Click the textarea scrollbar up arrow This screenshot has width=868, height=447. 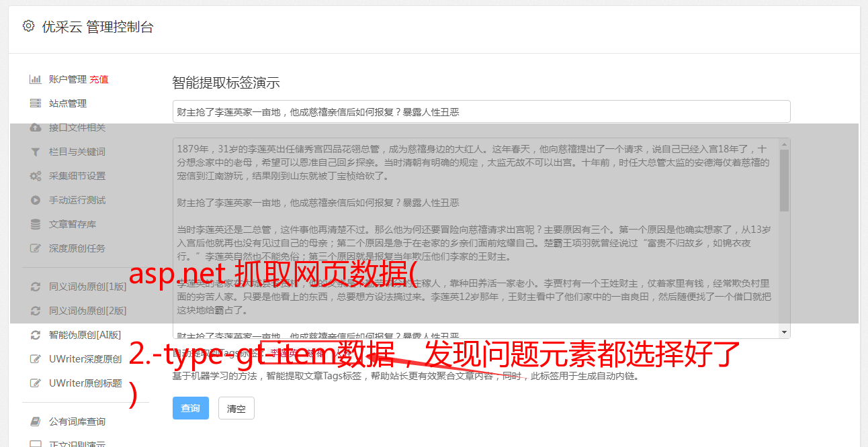tap(784, 144)
